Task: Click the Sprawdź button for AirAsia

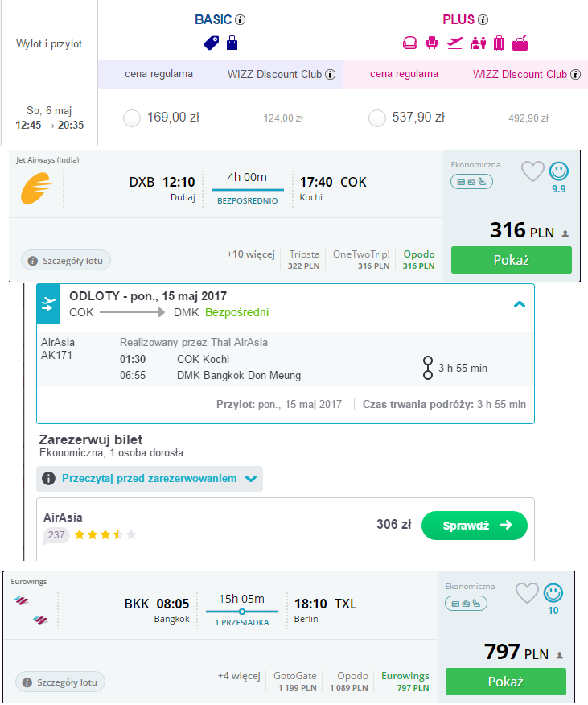Action: pos(475,526)
